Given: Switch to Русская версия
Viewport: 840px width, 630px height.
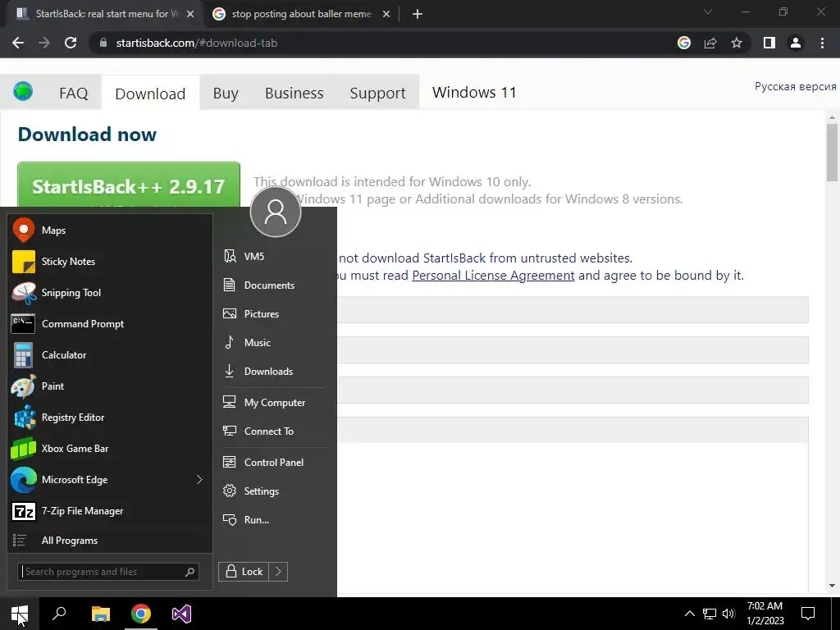Looking at the screenshot, I should click(796, 86).
